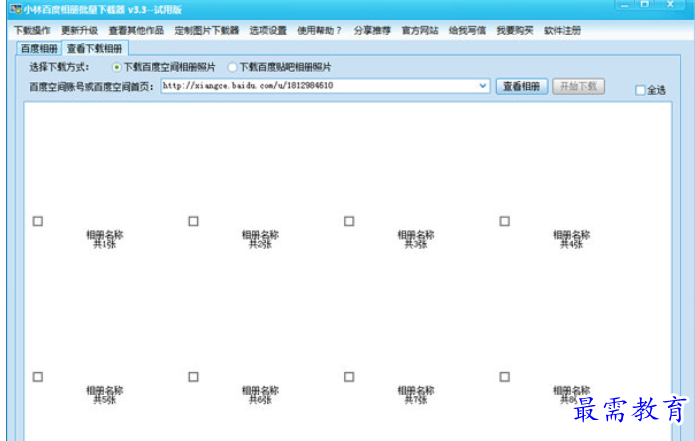Minimize the downloader window

coord(625,4)
